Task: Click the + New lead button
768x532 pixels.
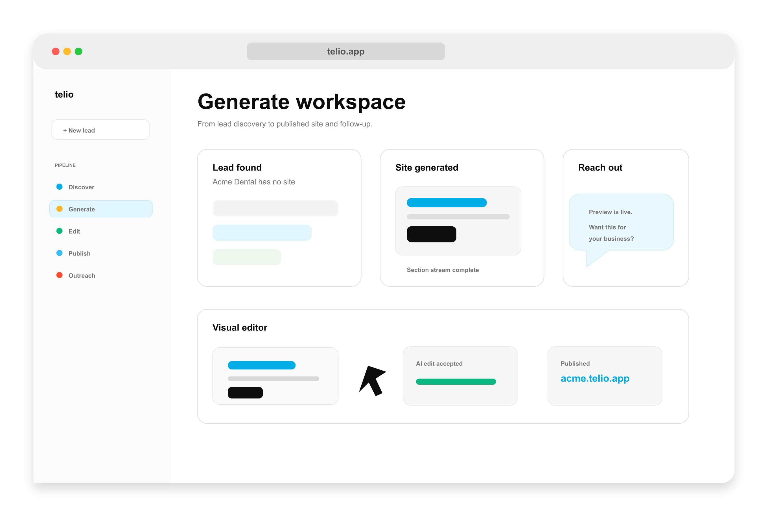Action: coord(100,130)
